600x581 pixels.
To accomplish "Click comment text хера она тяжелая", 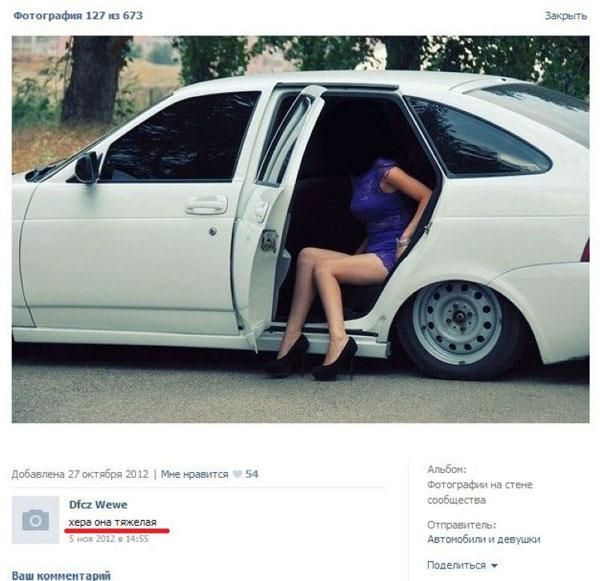I will pyautogui.click(x=112, y=522).
